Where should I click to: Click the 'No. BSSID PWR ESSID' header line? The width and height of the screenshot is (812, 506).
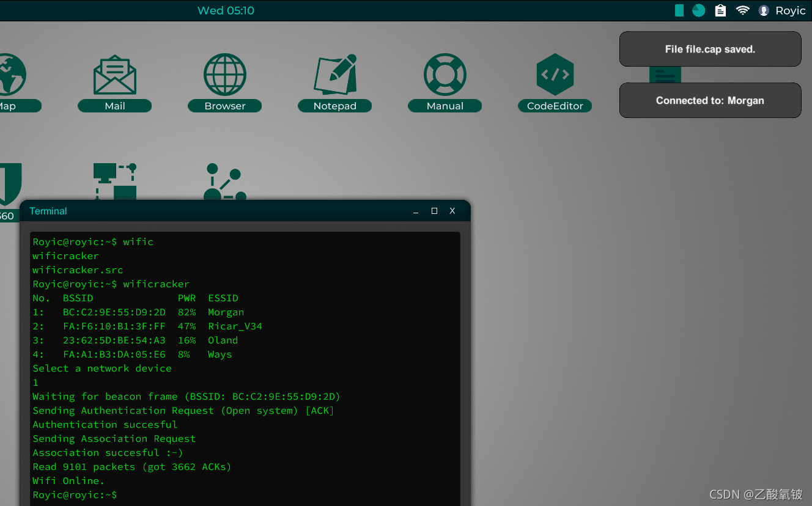pyautogui.click(x=135, y=298)
